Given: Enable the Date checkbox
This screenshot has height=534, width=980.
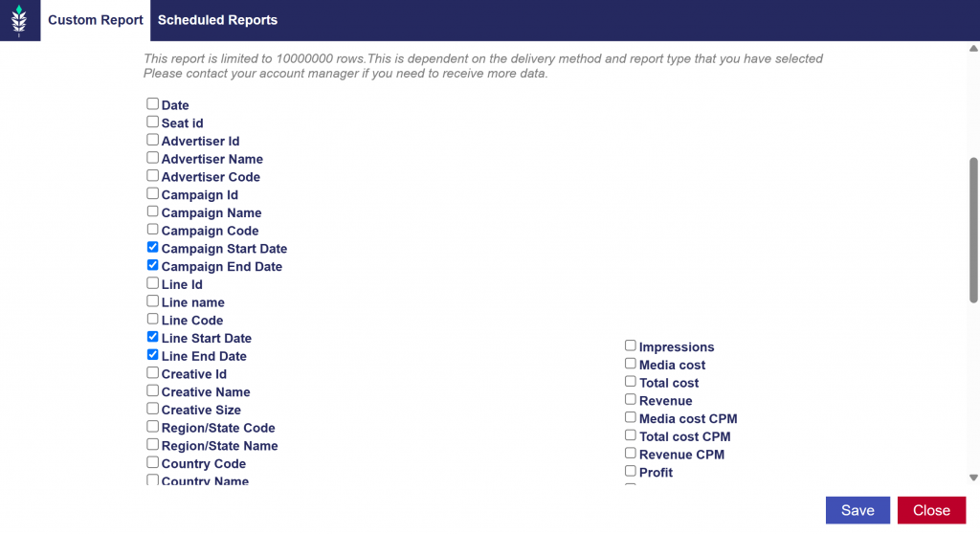Looking at the screenshot, I should coord(152,104).
